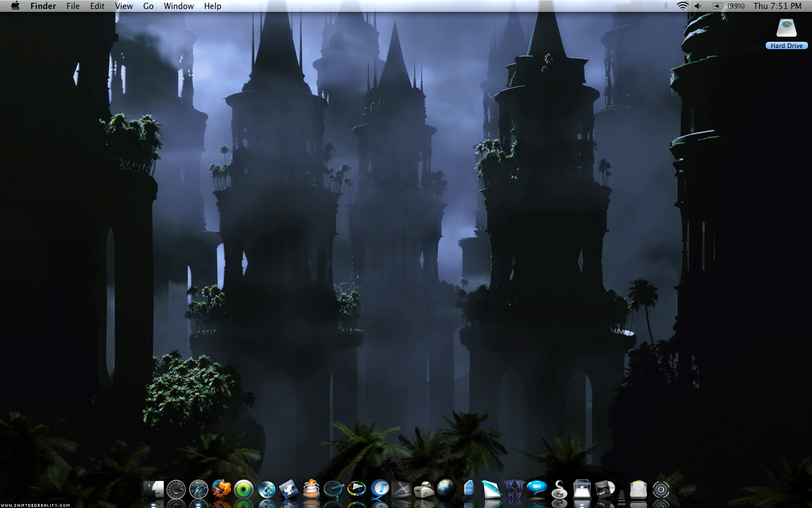This screenshot has height=508, width=812.
Task: Open the colorful play button Dock icon
Action: pos(356,489)
